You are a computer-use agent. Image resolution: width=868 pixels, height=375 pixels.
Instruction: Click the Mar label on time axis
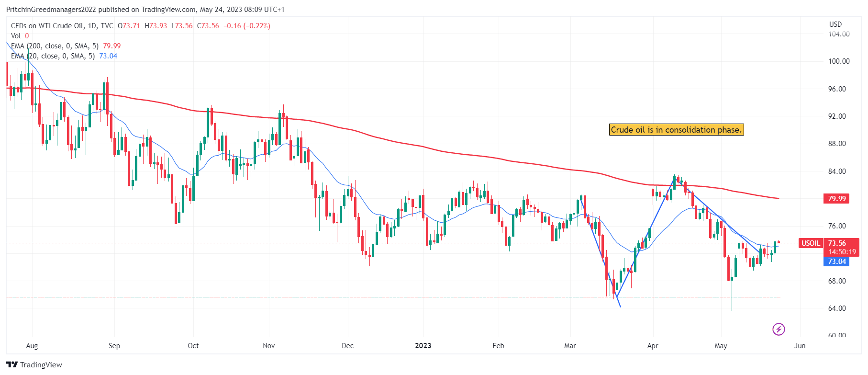570,345
